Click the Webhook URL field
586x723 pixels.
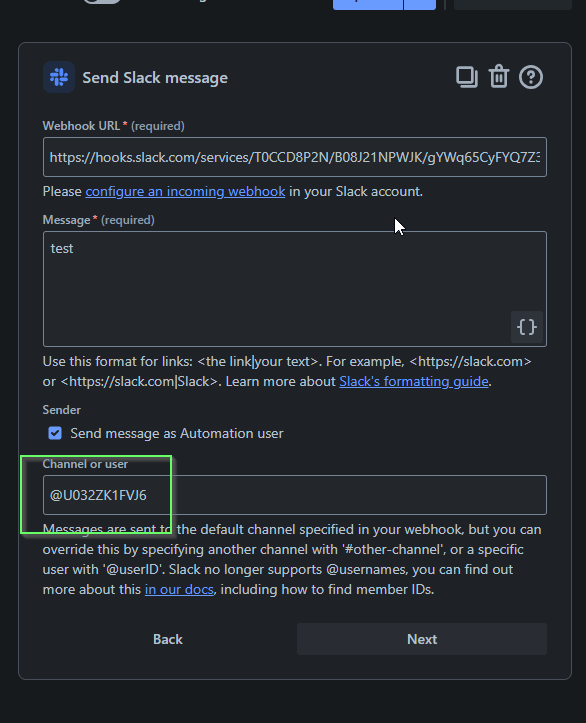295,157
